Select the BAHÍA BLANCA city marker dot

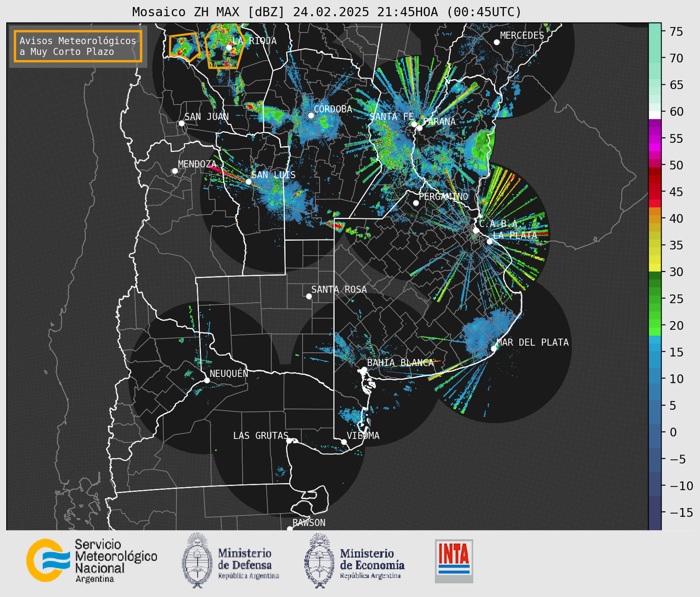[364, 369]
